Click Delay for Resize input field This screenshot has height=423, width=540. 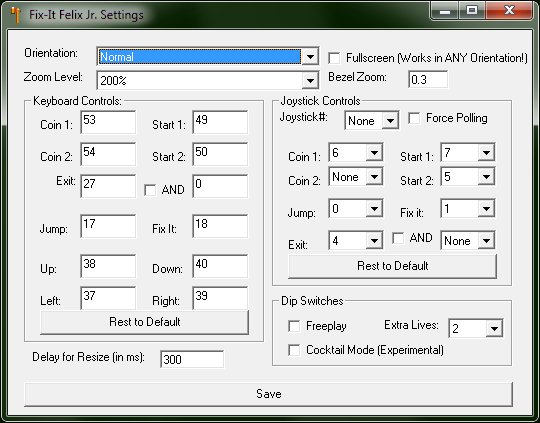[x=192, y=359]
